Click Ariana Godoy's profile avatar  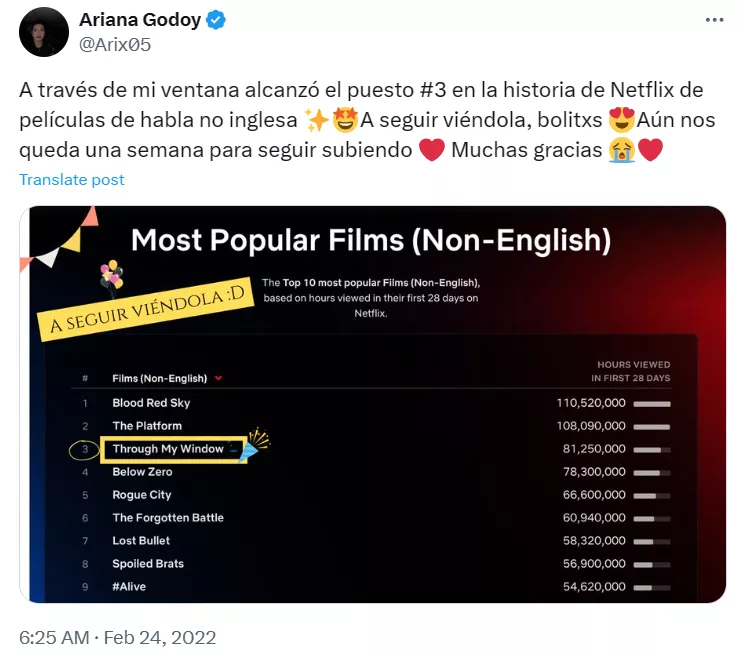tap(44, 32)
